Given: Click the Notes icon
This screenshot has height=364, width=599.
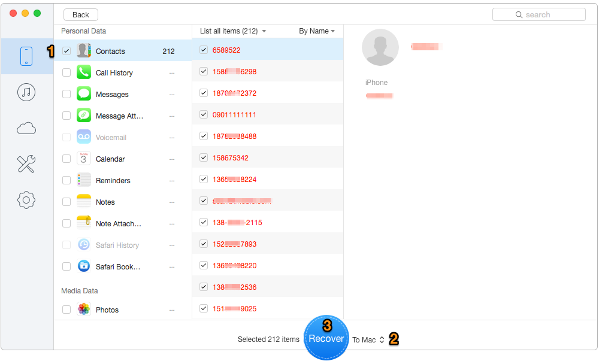Looking at the screenshot, I should click(84, 201).
